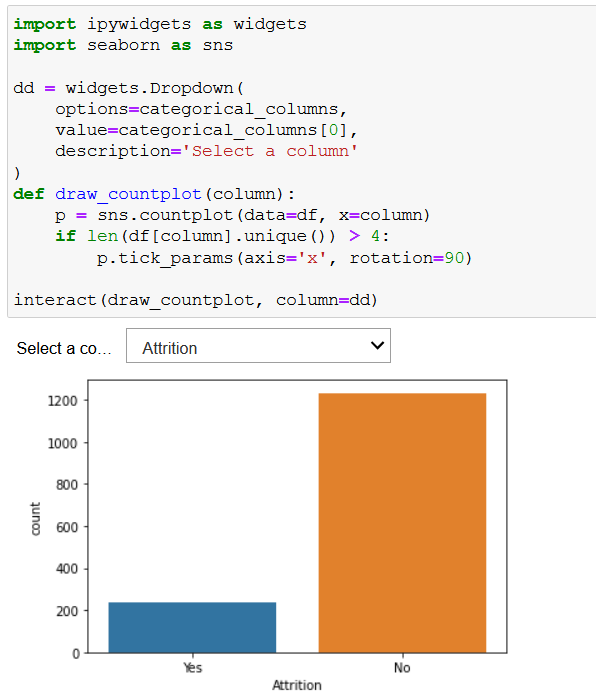Click the 600 y-axis tick label
596x692 pixels.
(67, 527)
